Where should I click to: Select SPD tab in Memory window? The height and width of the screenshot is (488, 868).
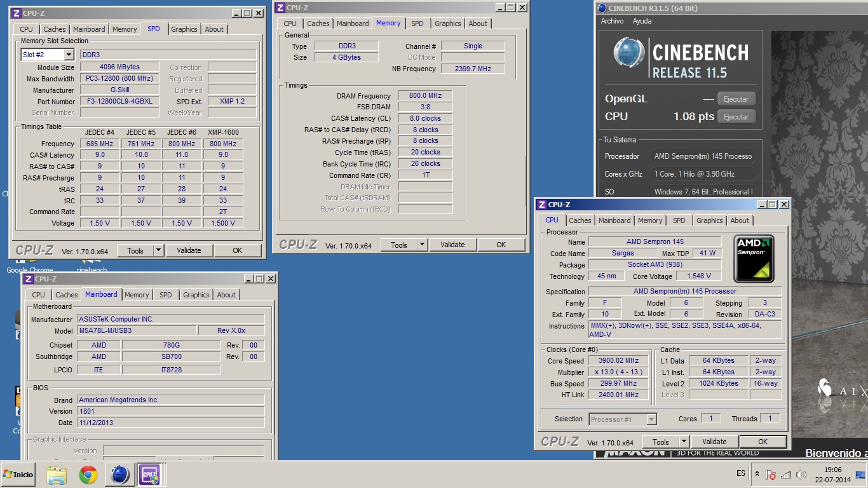417,24
